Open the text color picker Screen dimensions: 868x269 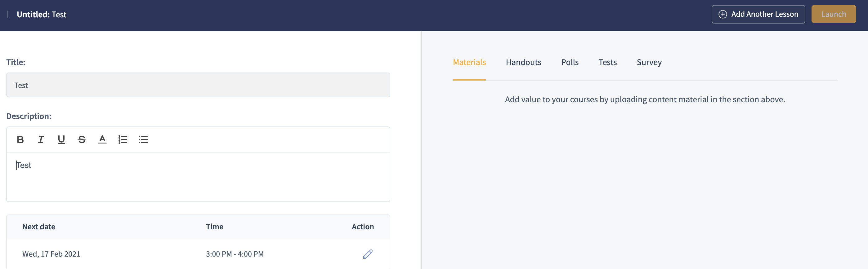click(x=102, y=139)
